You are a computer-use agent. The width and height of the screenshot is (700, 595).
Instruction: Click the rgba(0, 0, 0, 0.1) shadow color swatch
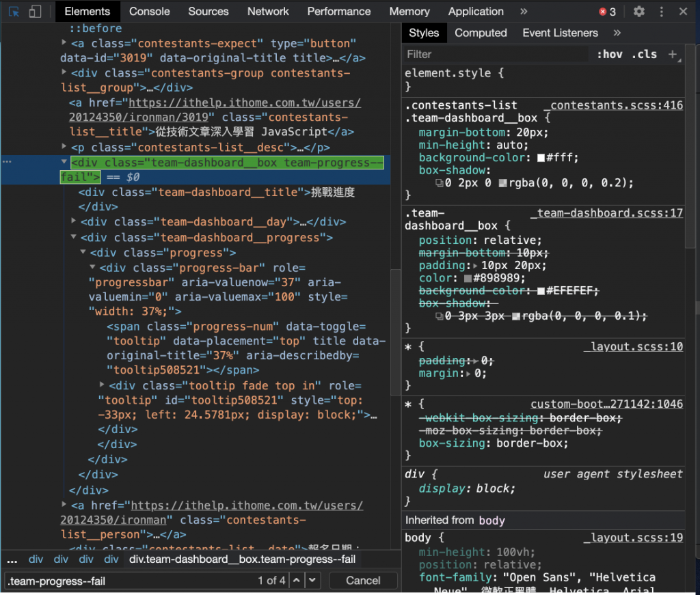pos(516,317)
